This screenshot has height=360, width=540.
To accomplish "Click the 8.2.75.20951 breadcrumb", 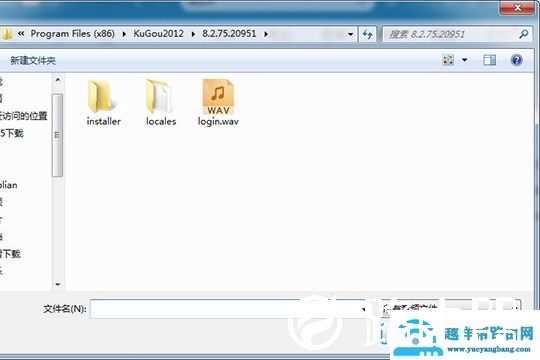I will [229, 34].
